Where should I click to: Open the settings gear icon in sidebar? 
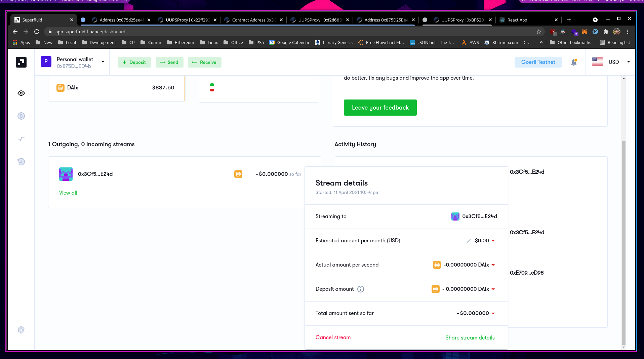pos(21,330)
